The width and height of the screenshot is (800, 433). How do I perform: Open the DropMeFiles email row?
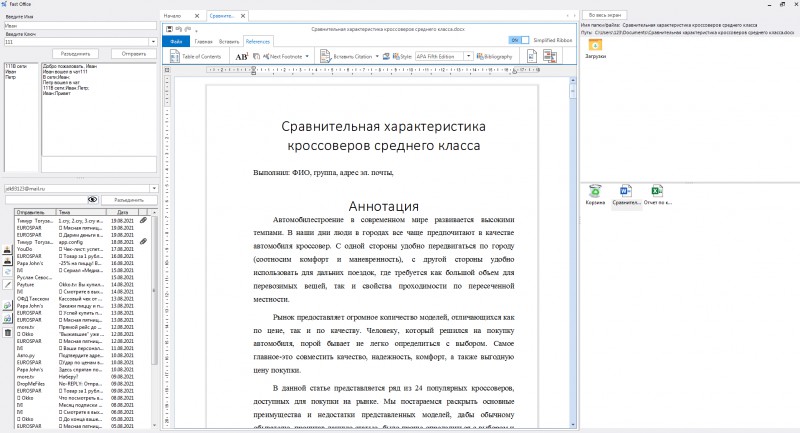tap(82, 384)
